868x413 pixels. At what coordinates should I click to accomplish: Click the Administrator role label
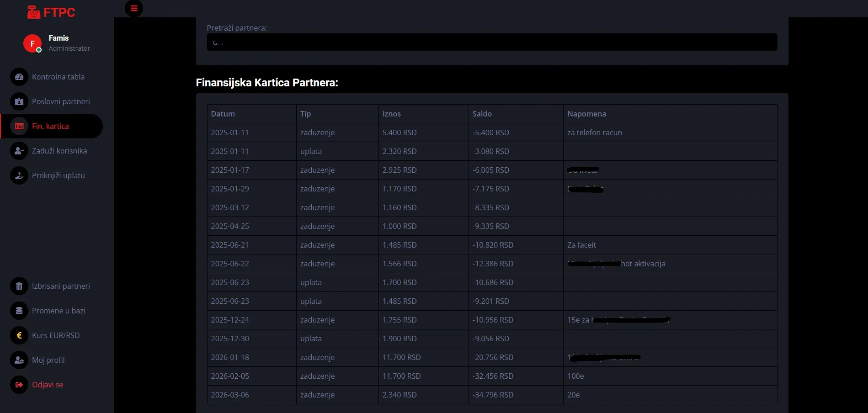point(69,48)
